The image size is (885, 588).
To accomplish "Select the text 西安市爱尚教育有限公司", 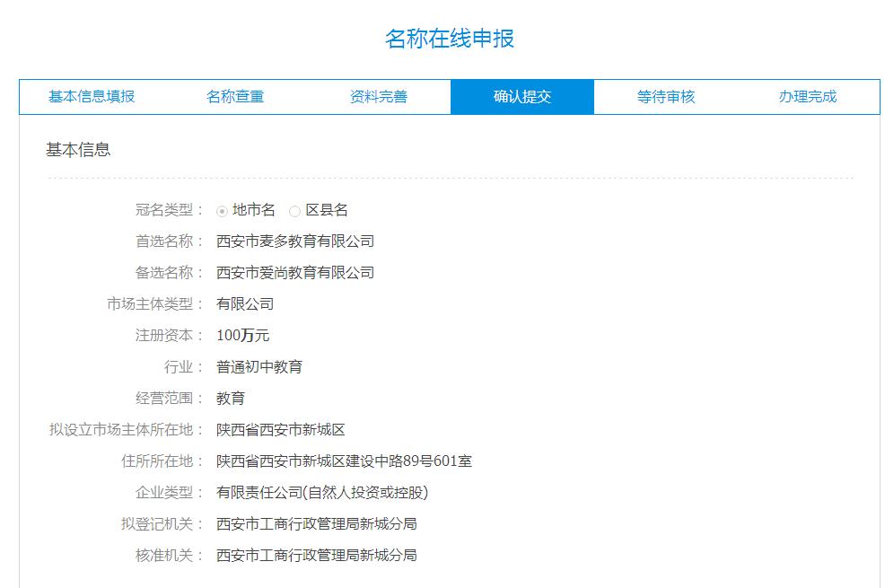I will (x=295, y=273).
